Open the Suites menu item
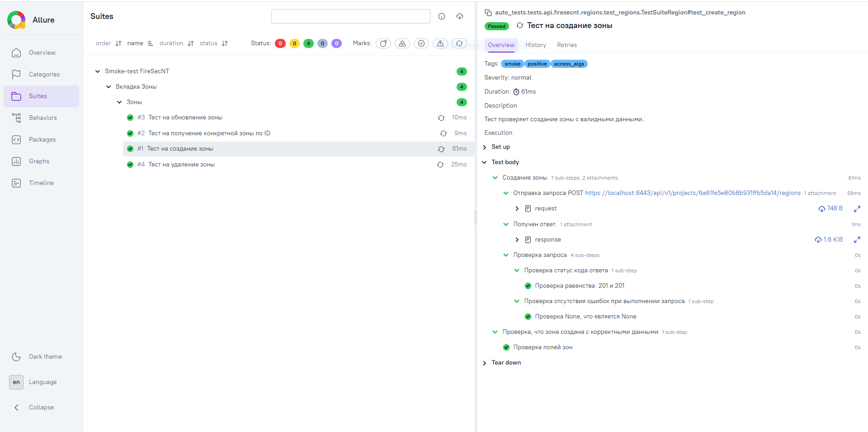868x432 pixels. tap(42, 96)
